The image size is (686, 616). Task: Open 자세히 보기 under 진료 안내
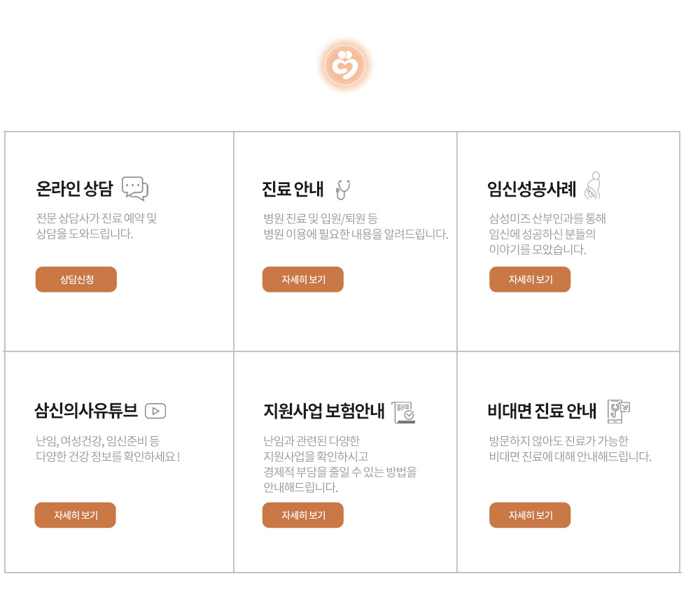302,279
